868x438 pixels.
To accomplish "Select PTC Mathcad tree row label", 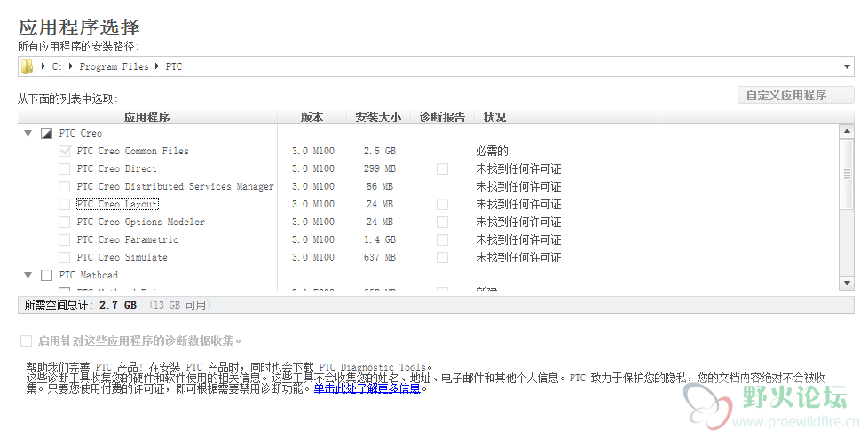I will click(x=89, y=275).
